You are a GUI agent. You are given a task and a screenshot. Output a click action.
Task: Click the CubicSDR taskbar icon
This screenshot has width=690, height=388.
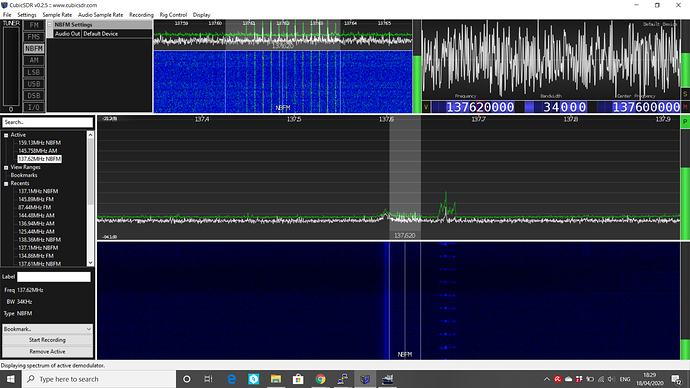[x=365, y=379]
